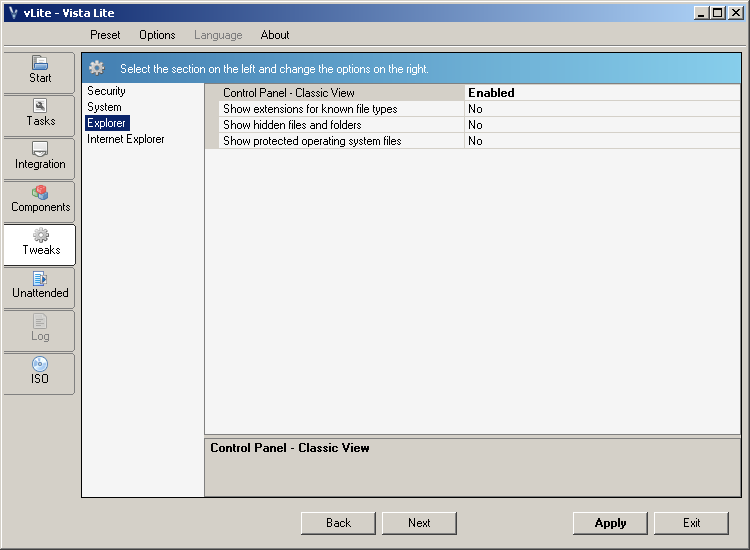Change No value for known file extensions

coord(602,109)
